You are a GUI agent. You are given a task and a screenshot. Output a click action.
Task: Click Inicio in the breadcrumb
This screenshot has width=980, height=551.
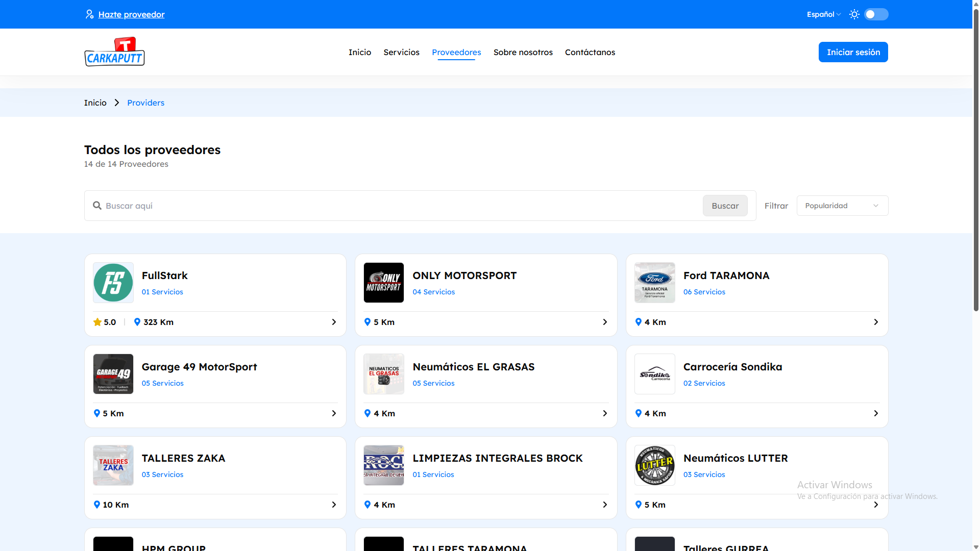point(95,103)
